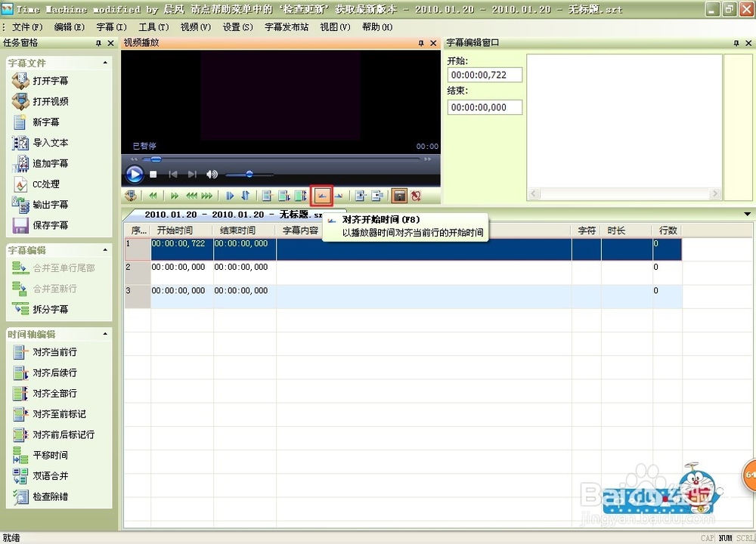The width and height of the screenshot is (756, 544).
Task: Click the subtitle text editing area
Action: point(624,120)
